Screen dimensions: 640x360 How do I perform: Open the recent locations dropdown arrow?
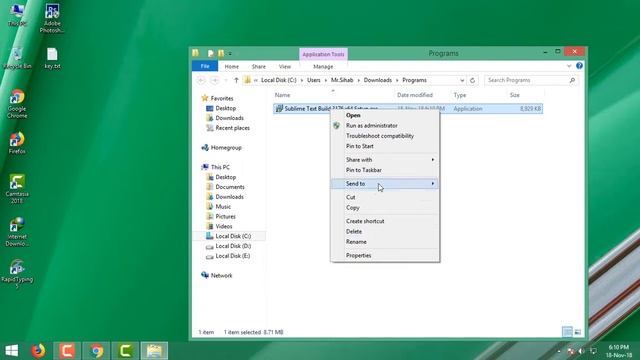coord(226,80)
